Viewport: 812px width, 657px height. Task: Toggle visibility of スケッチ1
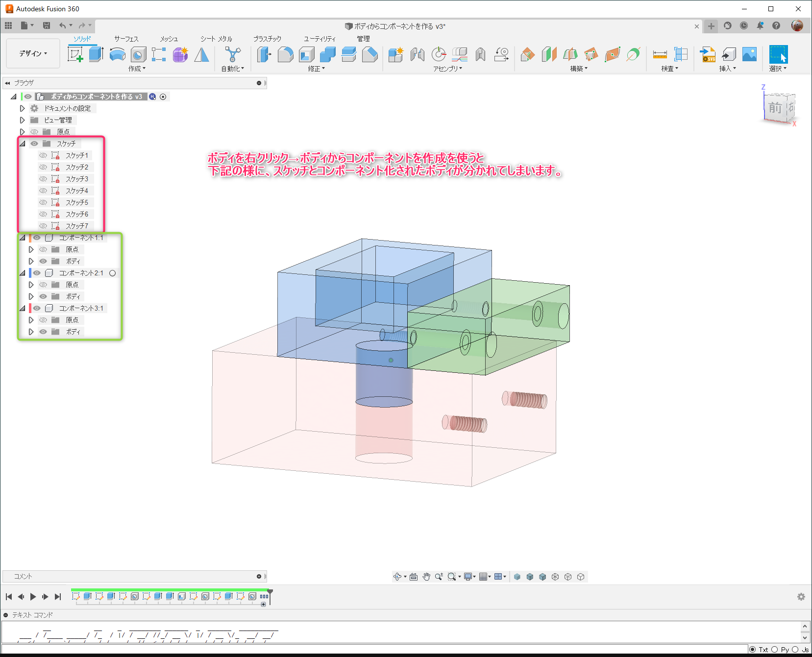tap(43, 155)
